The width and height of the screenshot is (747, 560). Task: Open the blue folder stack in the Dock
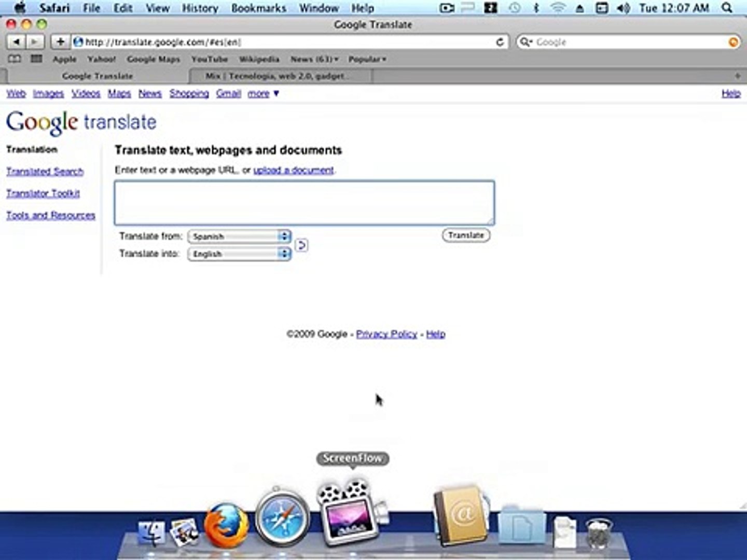[x=522, y=525]
